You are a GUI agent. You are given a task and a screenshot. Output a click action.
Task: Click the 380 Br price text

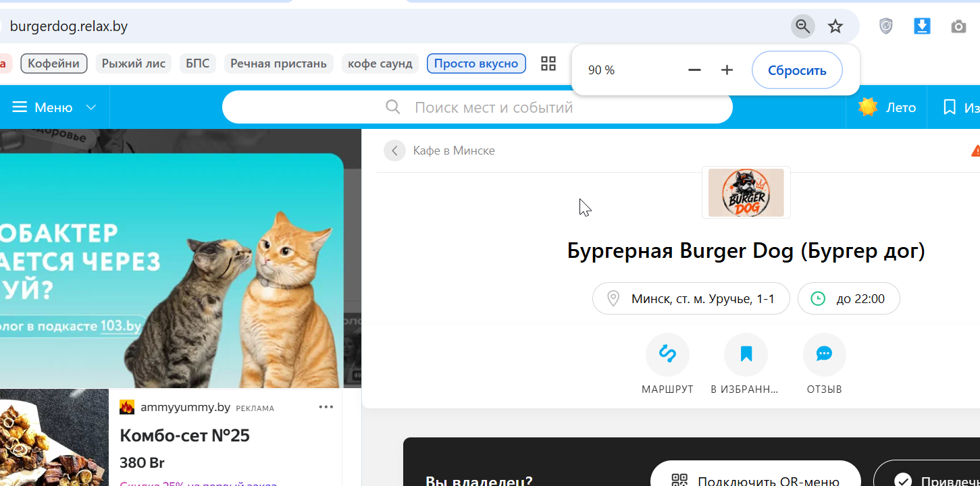click(x=142, y=463)
